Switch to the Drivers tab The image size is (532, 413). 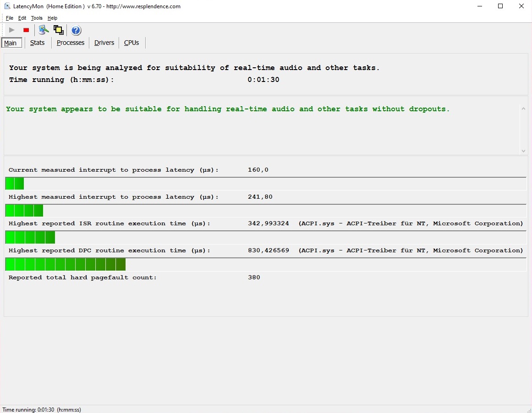coord(104,43)
